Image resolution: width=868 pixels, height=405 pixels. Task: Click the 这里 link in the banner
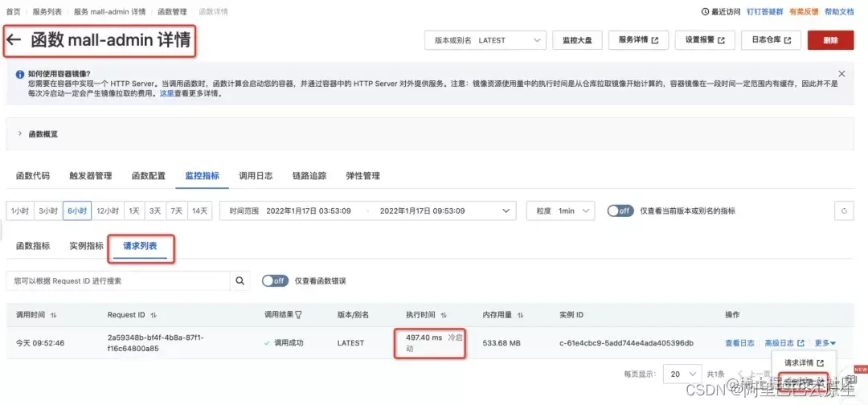(x=166, y=94)
